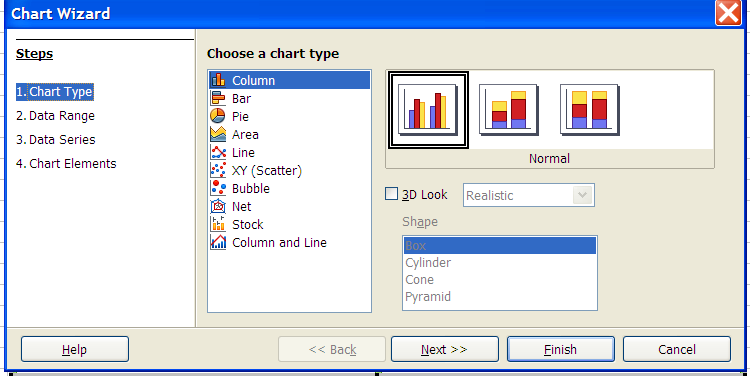Select the XY (Scatter) chart icon

click(x=218, y=170)
